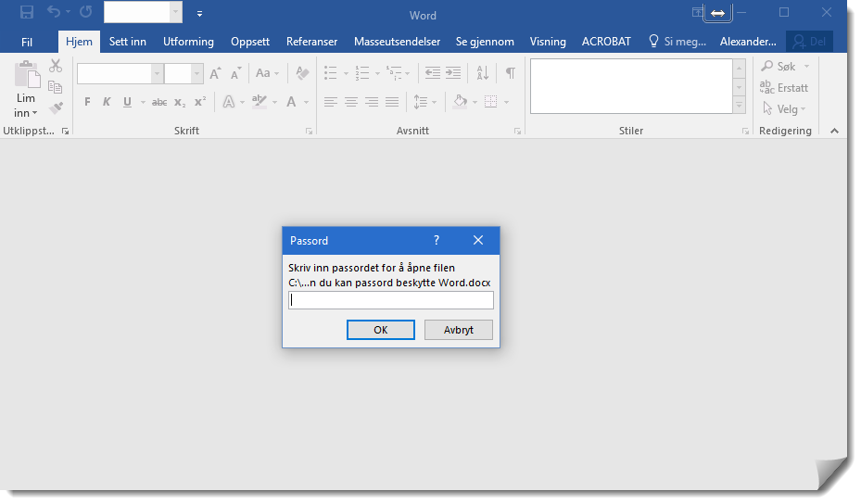Click the Increase indent icon
This screenshot has height=504, width=861.
click(453, 73)
